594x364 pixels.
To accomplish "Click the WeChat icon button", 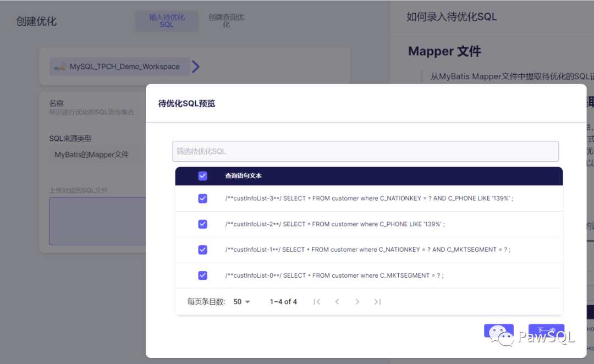I will pyautogui.click(x=498, y=332).
